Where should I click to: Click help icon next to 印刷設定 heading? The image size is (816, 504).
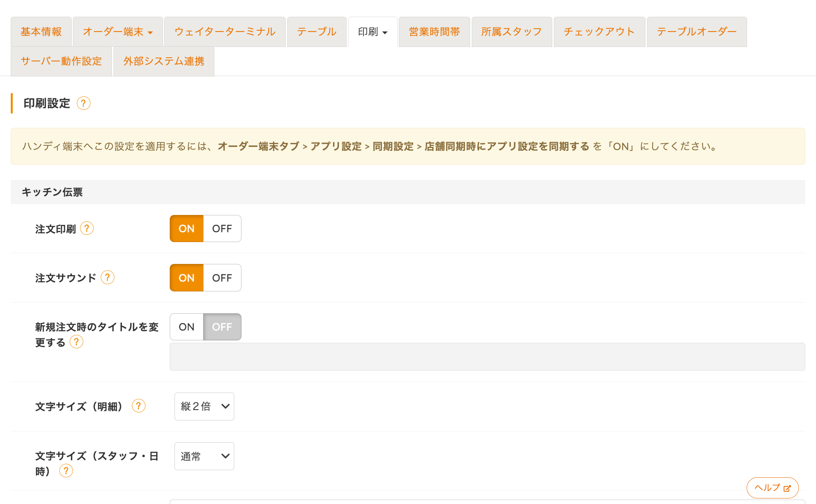(x=83, y=104)
